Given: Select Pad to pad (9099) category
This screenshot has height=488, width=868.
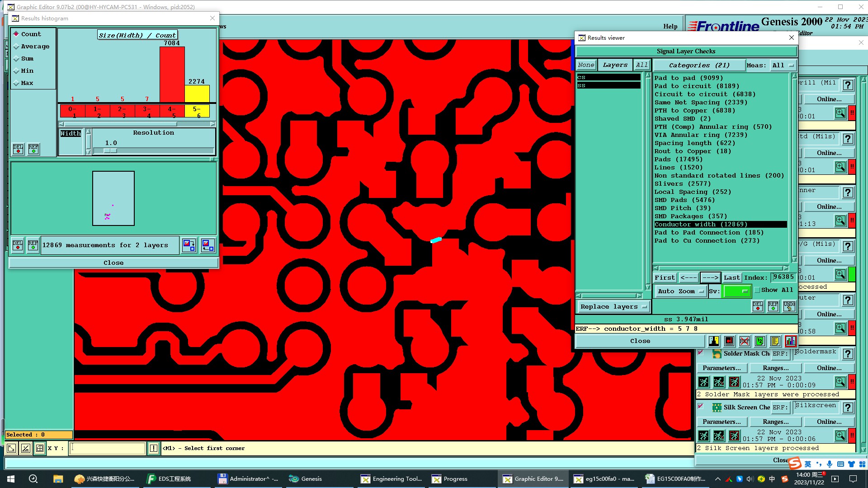Looking at the screenshot, I should 688,78.
